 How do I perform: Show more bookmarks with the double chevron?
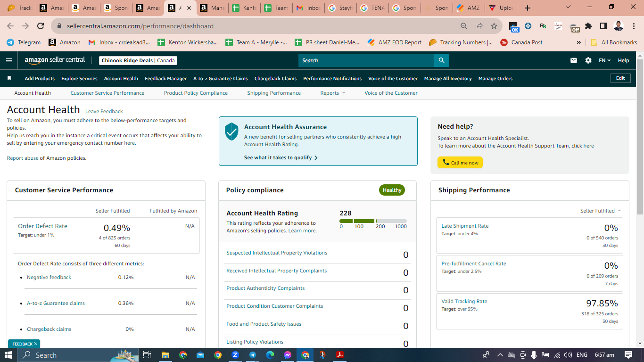[579, 42]
